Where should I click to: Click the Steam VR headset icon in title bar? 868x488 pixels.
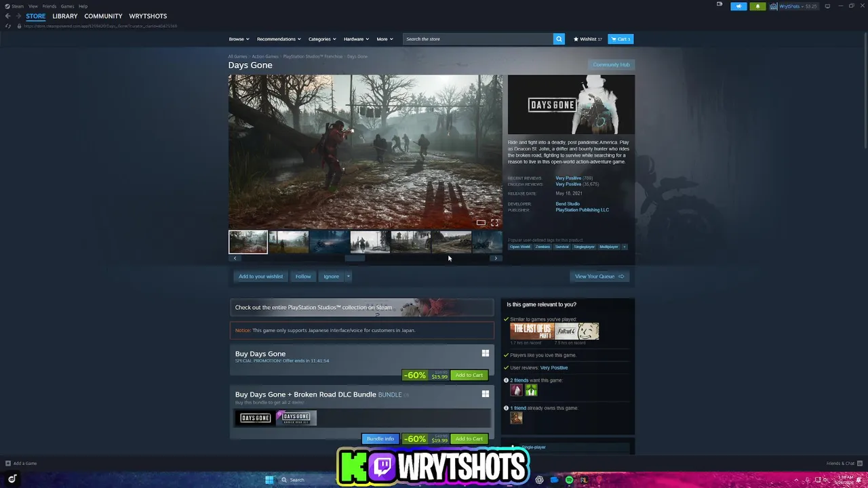pos(719,4)
